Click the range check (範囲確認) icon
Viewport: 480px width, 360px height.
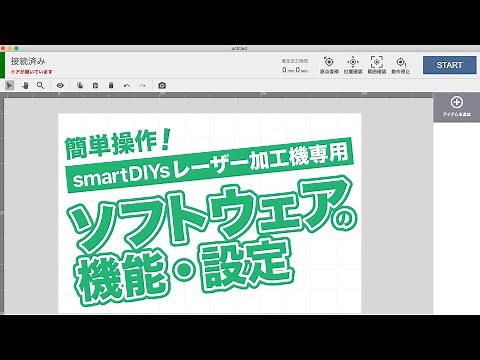(377, 65)
